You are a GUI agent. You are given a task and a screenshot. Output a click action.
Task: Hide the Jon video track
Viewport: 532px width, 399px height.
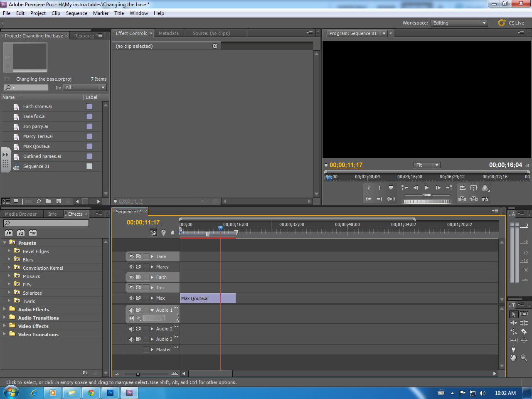click(131, 288)
